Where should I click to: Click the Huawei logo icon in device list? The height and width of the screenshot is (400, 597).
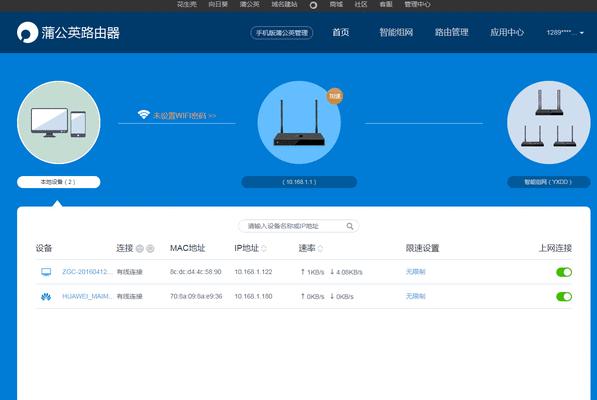[46, 296]
